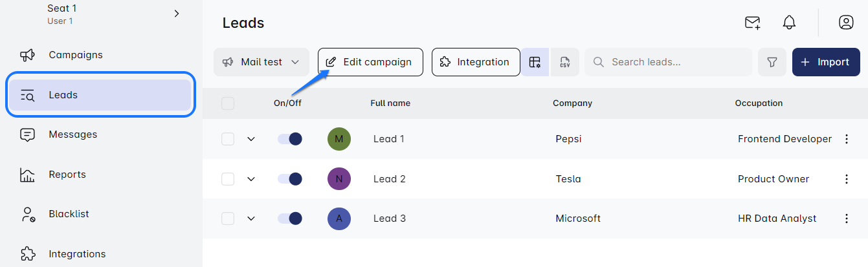Tick the select-all header checkbox
868x267 pixels.
(x=228, y=103)
